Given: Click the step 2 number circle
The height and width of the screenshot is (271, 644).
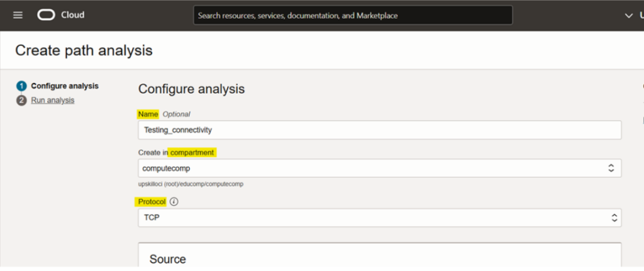Looking at the screenshot, I should pyautogui.click(x=21, y=100).
